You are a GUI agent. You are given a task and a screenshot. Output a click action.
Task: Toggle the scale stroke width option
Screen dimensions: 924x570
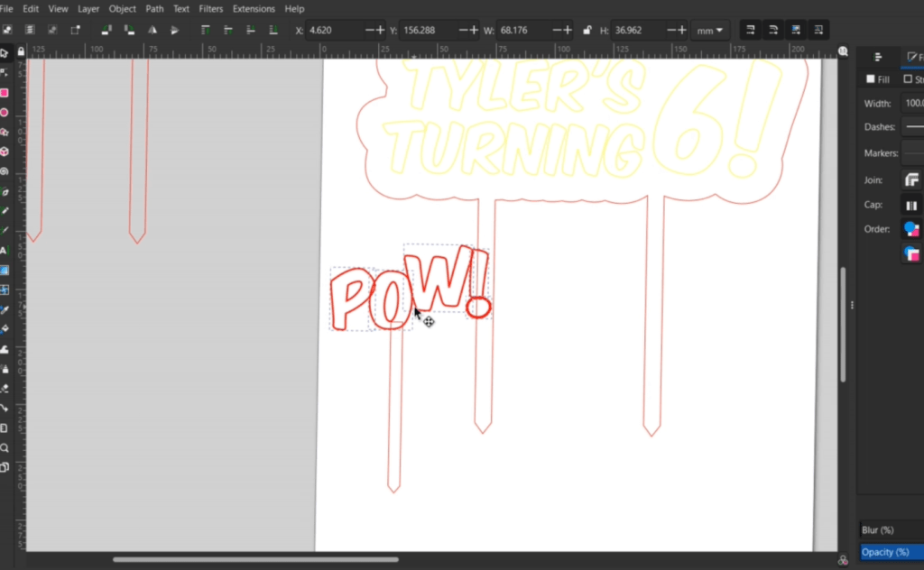click(750, 30)
